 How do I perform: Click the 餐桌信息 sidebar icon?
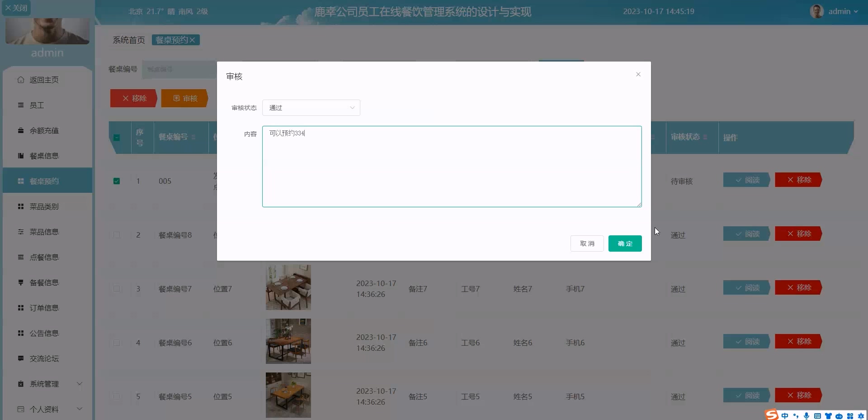tap(21, 156)
